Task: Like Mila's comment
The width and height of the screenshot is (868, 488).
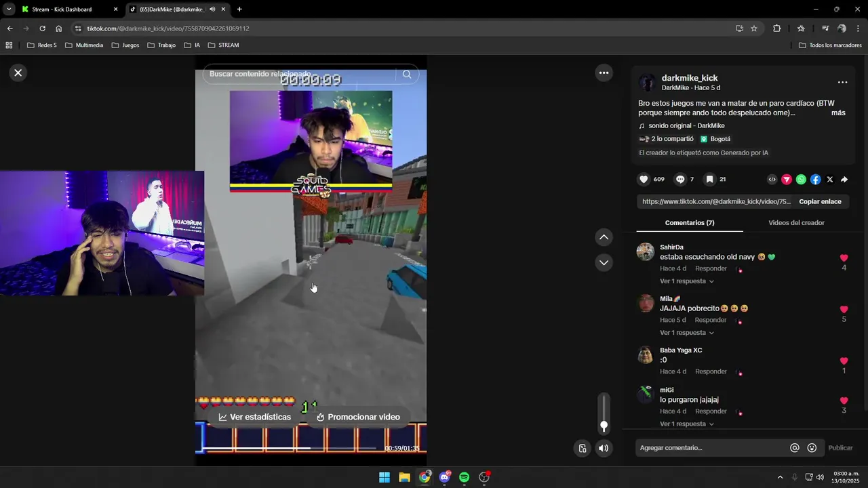Action: click(844, 310)
